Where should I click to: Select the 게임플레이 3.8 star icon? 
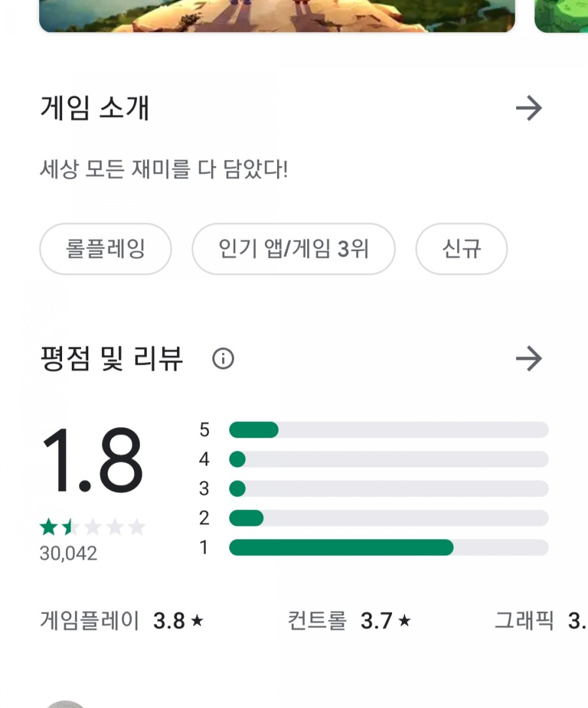click(197, 621)
